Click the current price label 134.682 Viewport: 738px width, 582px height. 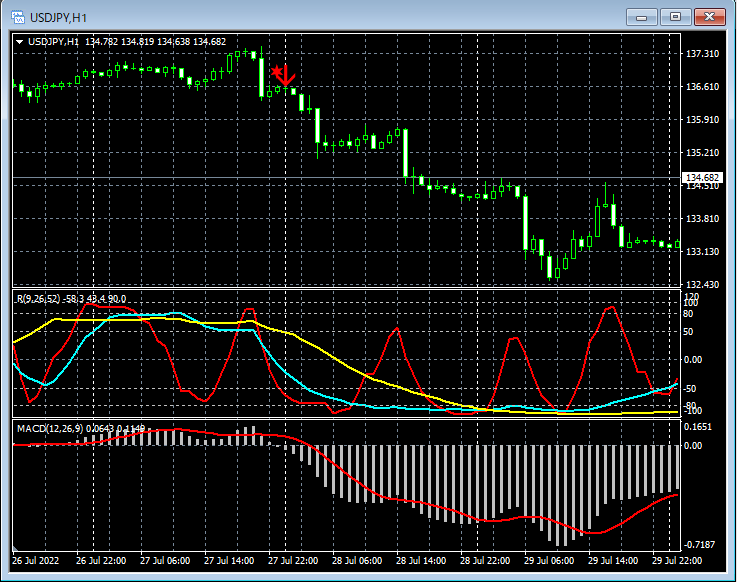point(704,178)
